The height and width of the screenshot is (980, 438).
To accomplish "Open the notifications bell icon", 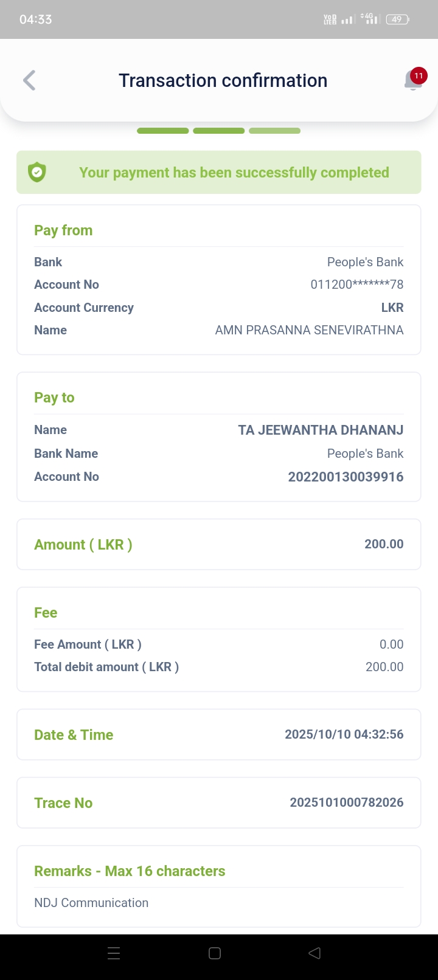I will (x=413, y=81).
